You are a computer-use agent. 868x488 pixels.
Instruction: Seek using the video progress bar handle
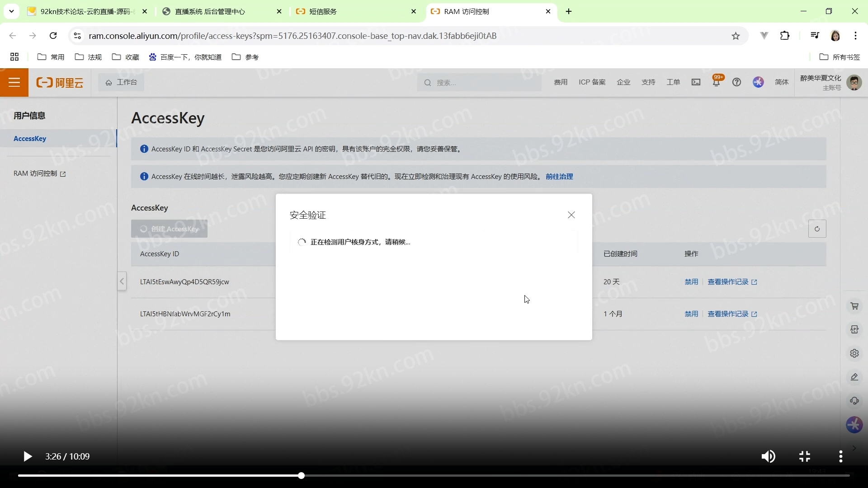(301, 476)
